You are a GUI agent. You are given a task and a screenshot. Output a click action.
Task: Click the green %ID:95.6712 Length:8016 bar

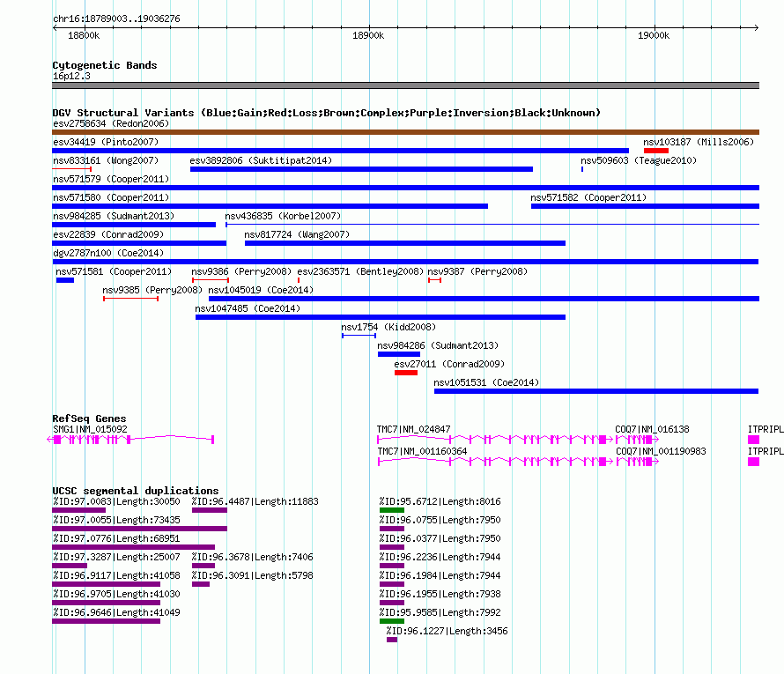pos(392,510)
